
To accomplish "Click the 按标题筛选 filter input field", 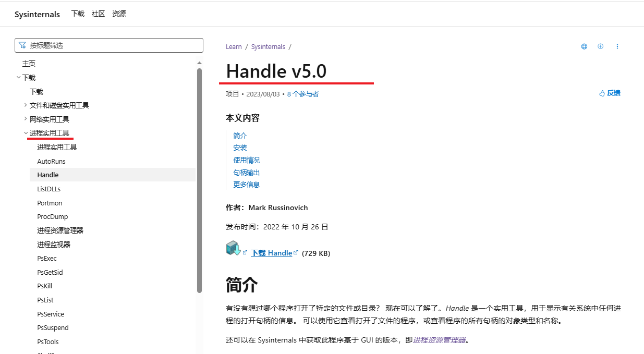I will coord(112,45).
